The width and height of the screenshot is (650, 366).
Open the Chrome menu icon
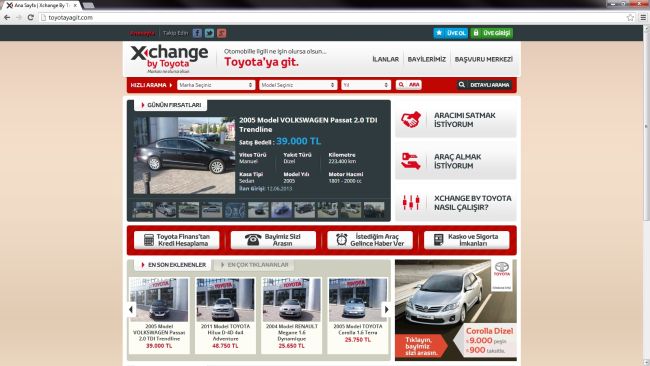pyautogui.click(x=643, y=17)
